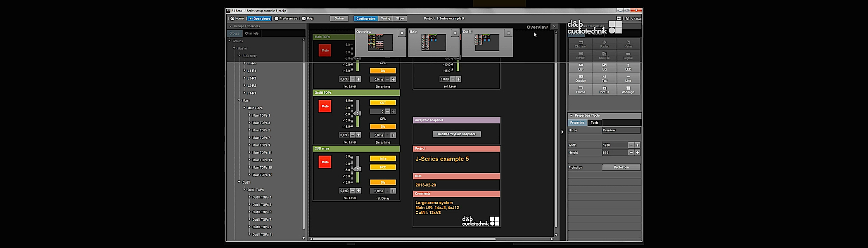Viewport: 868px width, 248px height.
Task: Add a Frame element from the palette
Action: pyautogui.click(x=581, y=90)
